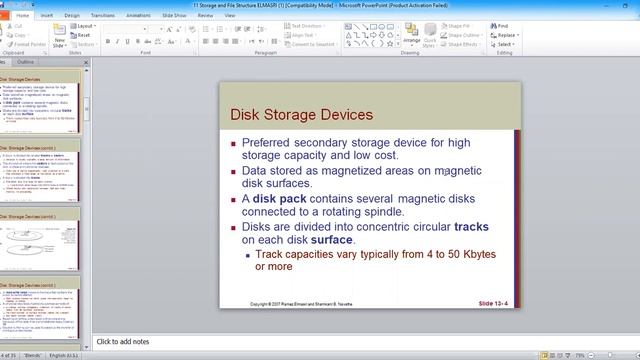Image resolution: width=640 pixels, height=360 pixels.
Task: Click the New Slide button
Action: tap(59, 36)
